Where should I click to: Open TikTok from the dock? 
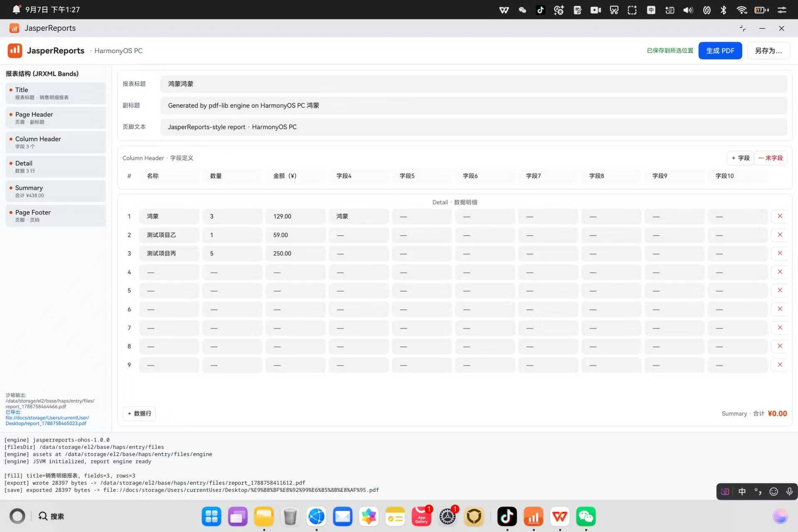507,517
